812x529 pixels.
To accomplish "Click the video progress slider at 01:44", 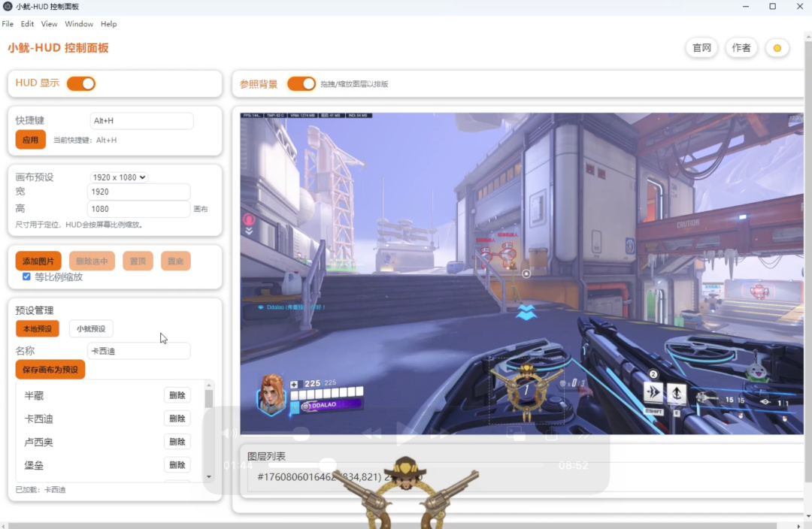I will [327, 465].
